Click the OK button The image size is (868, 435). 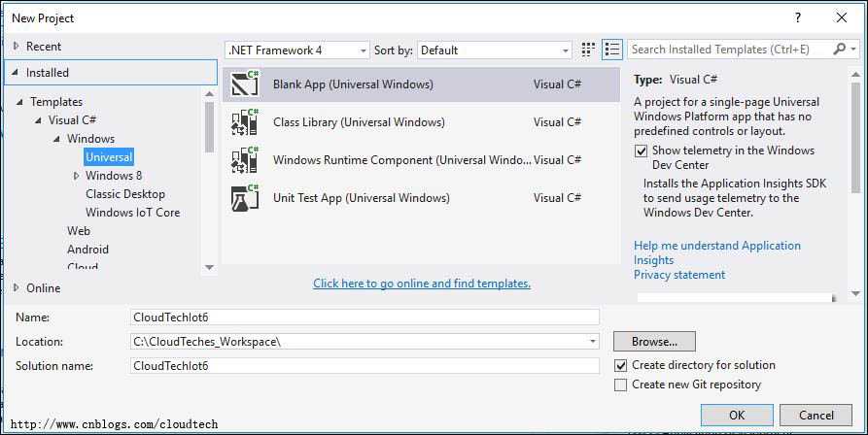pos(737,416)
